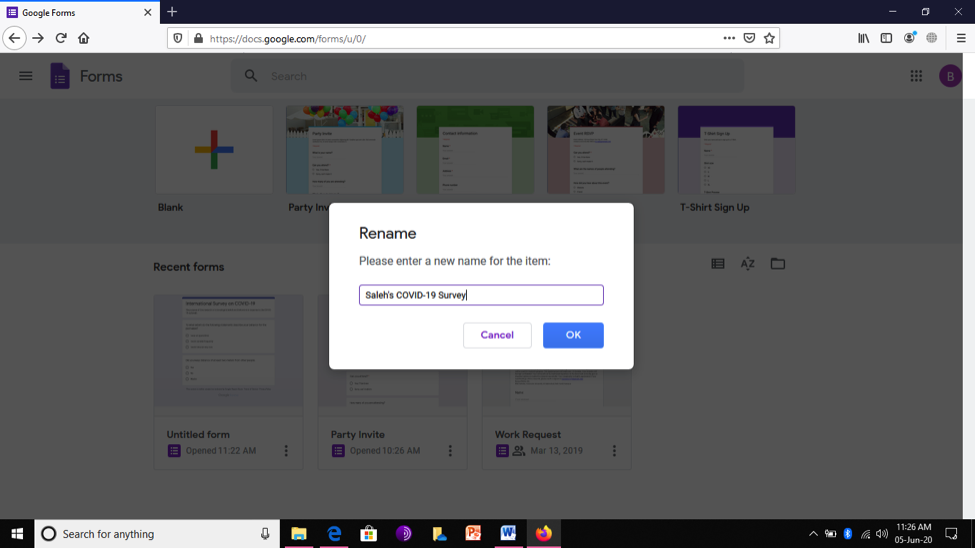Close the Google Forms tab
Screen dimensions: 975x549
click(147, 12)
